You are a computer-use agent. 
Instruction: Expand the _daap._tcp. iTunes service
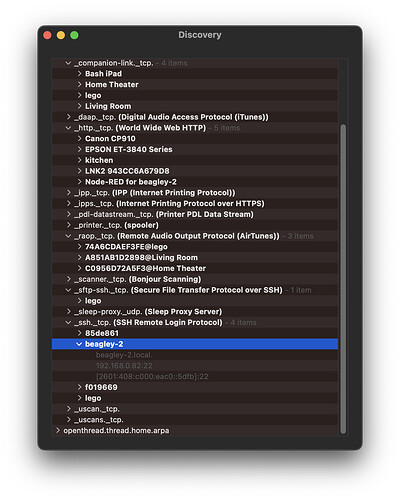point(68,117)
